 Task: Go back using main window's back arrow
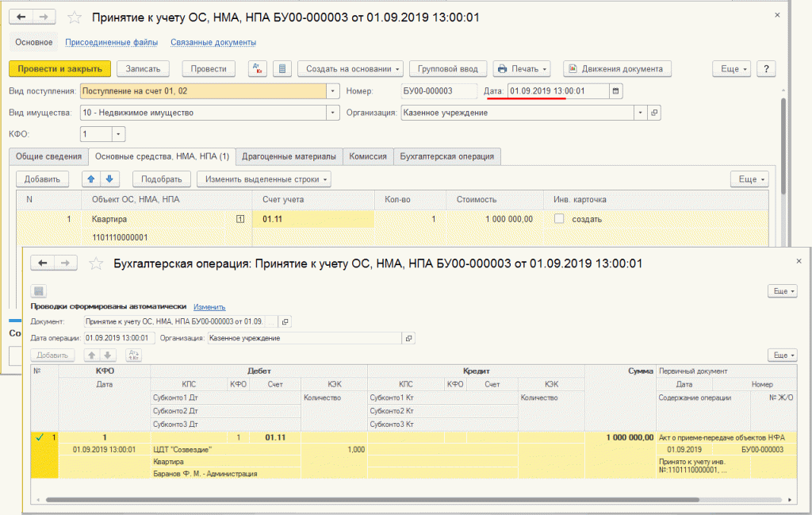(x=21, y=17)
